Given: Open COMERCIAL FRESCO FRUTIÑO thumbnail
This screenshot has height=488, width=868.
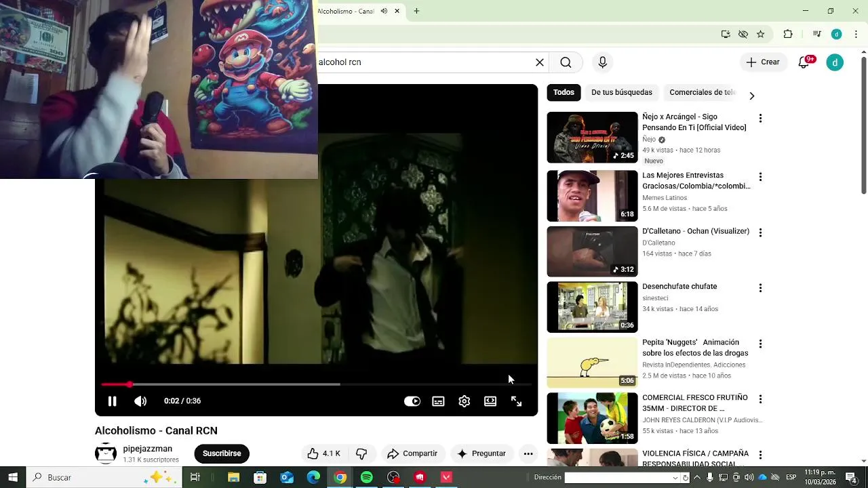Looking at the screenshot, I should (593, 418).
